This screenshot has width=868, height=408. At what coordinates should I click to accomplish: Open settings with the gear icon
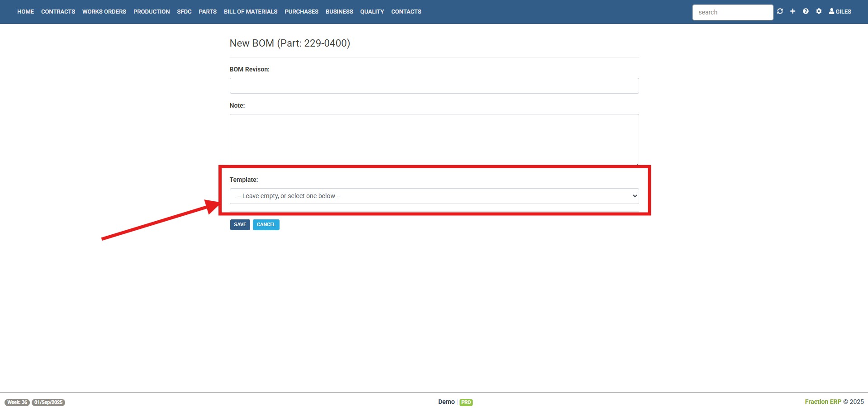(819, 11)
